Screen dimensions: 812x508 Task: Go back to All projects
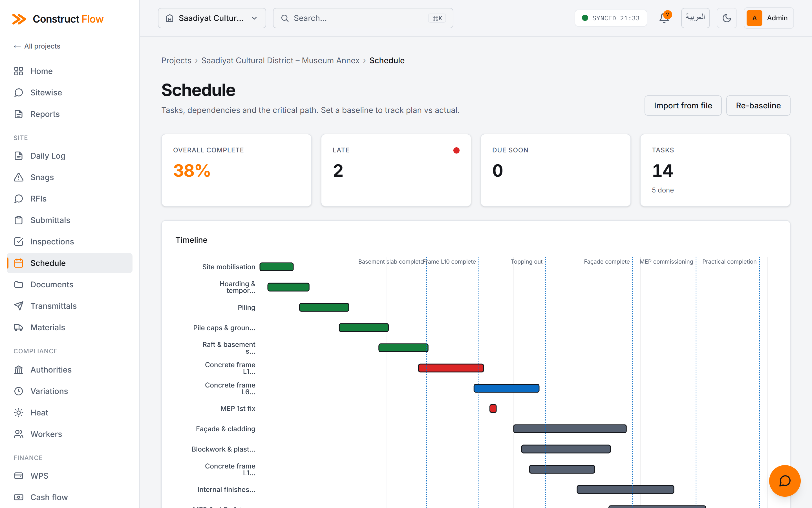coord(37,46)
